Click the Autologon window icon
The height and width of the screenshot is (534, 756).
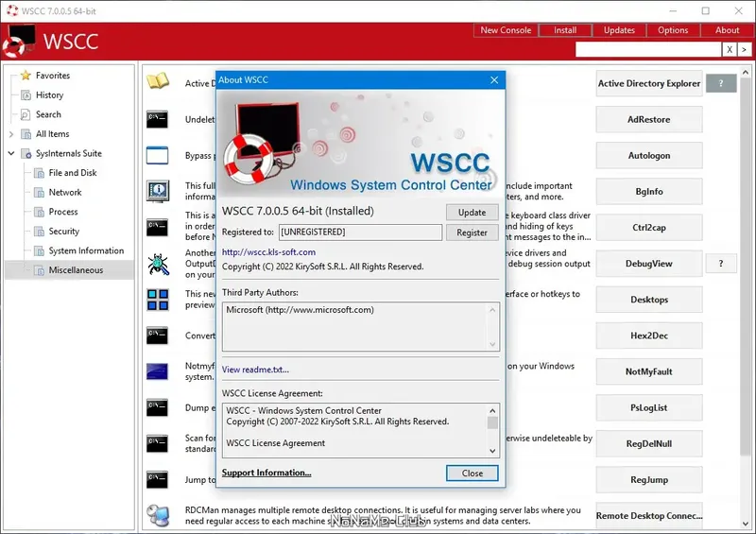(x=157, y=155)
